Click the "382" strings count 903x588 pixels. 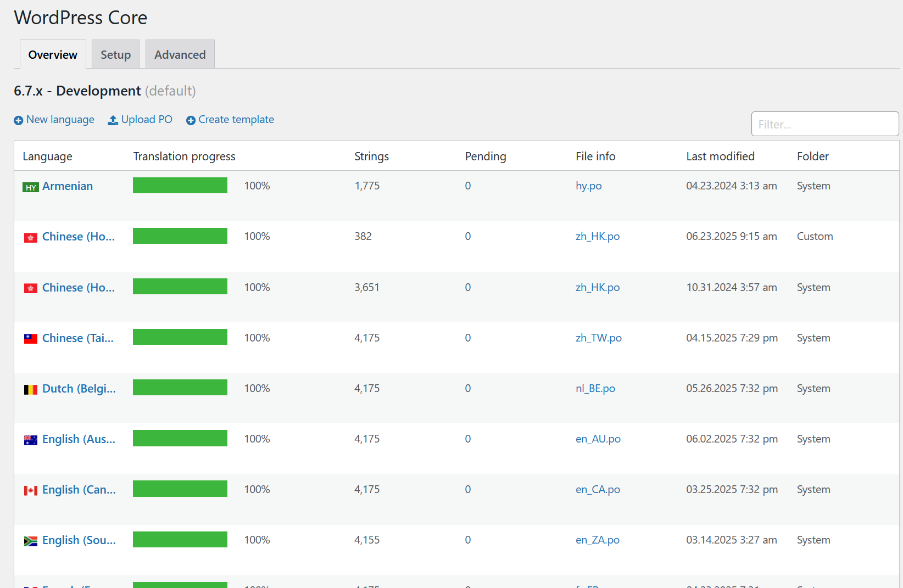[363, 237]
